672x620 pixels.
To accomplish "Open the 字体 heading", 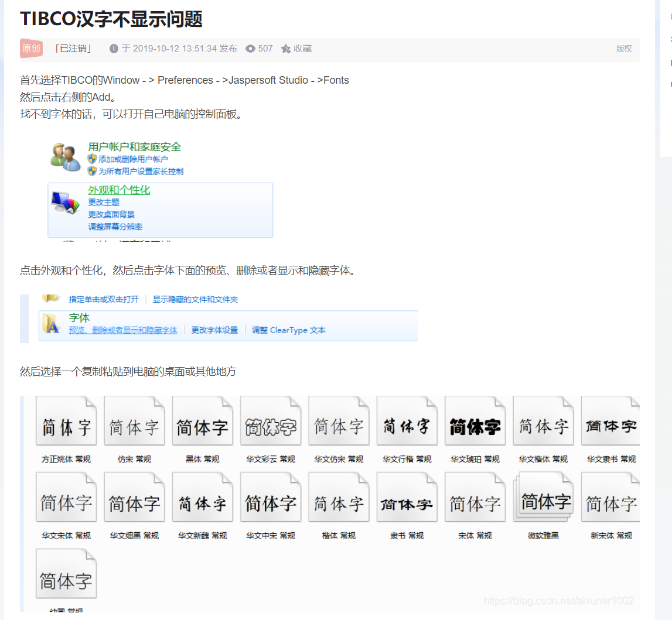I will (x=79, y=318).
